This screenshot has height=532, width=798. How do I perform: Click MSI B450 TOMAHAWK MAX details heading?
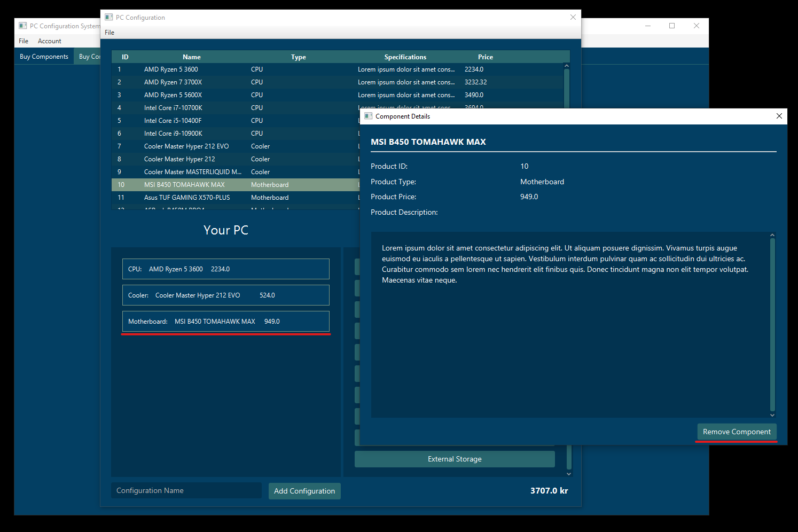click(x=428, y=142)
